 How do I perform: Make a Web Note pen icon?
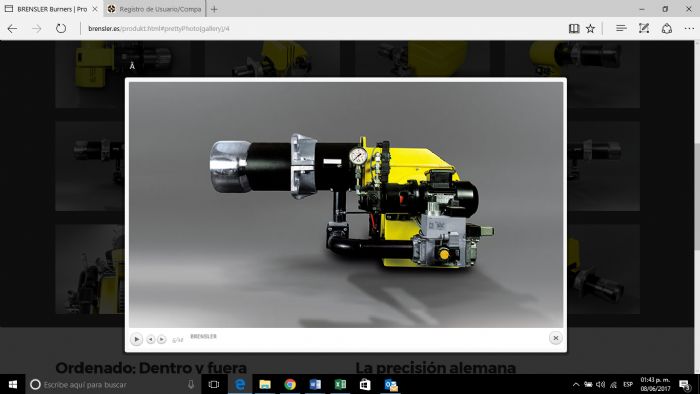[x=643, y=29]
